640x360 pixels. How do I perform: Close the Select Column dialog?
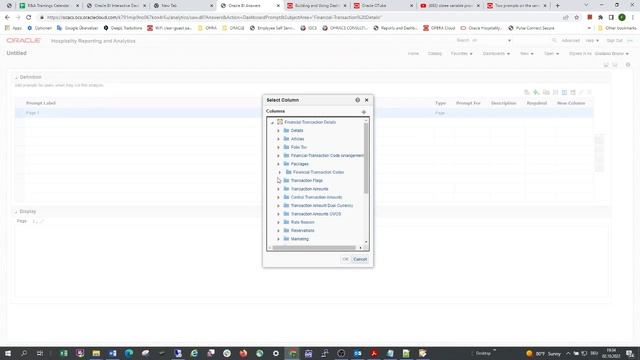click(367, 100)
